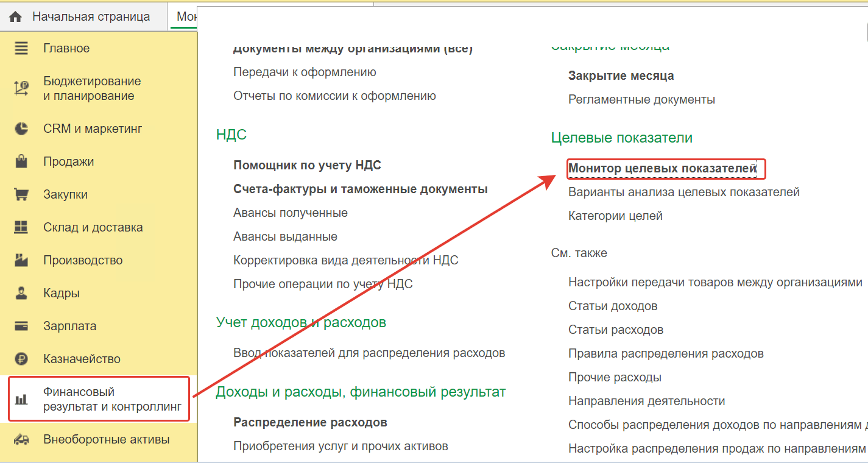Screen dimensions: 868x463
Task: Click the Внеоборотные активы truck icon
Action: (x=21, y=440)
